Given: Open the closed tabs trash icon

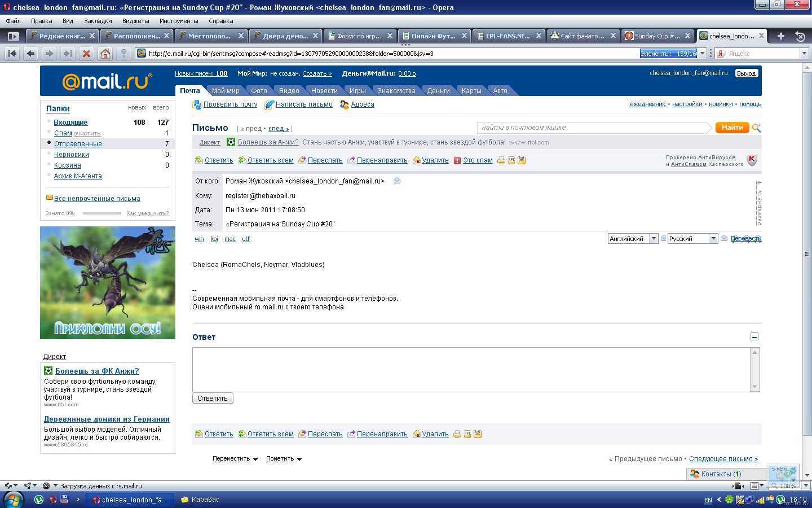Looking at the screenshot, I should click(x=800, y=36).
